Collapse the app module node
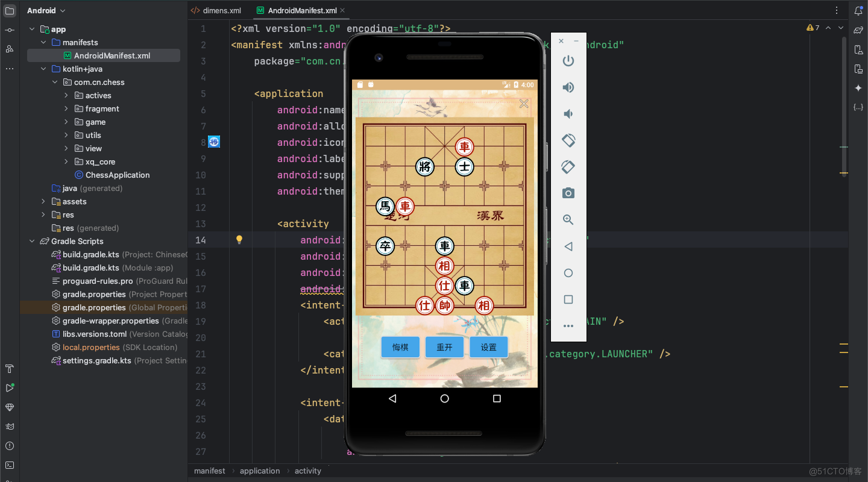The image size is (868, 482). [x=32, y=29]
